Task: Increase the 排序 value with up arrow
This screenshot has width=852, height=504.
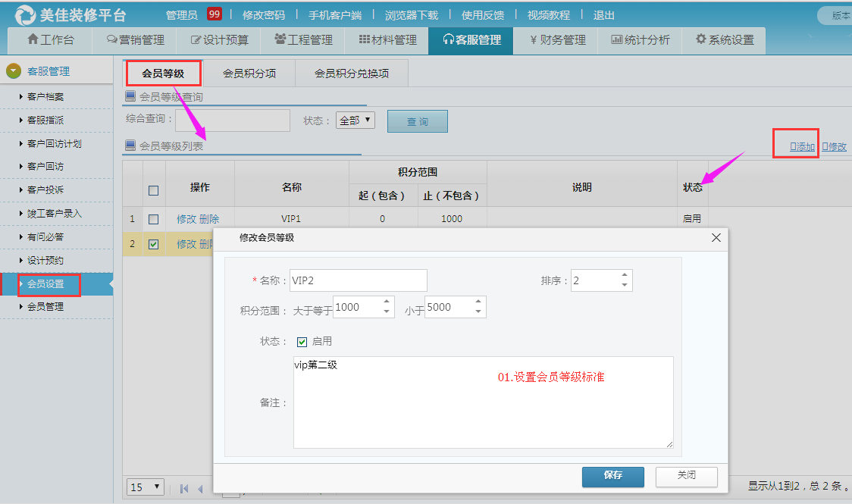Action: (x=624, y=276)
